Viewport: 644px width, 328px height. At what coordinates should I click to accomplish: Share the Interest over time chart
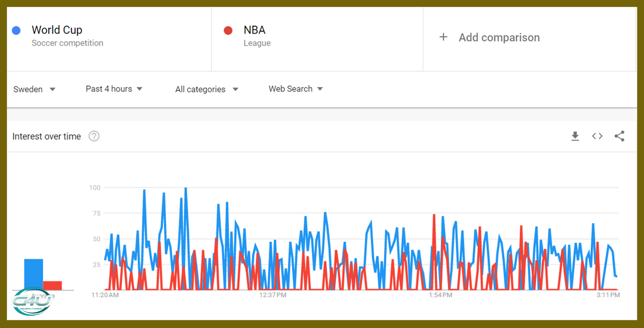pyautogui.click(x=620, y=136)
